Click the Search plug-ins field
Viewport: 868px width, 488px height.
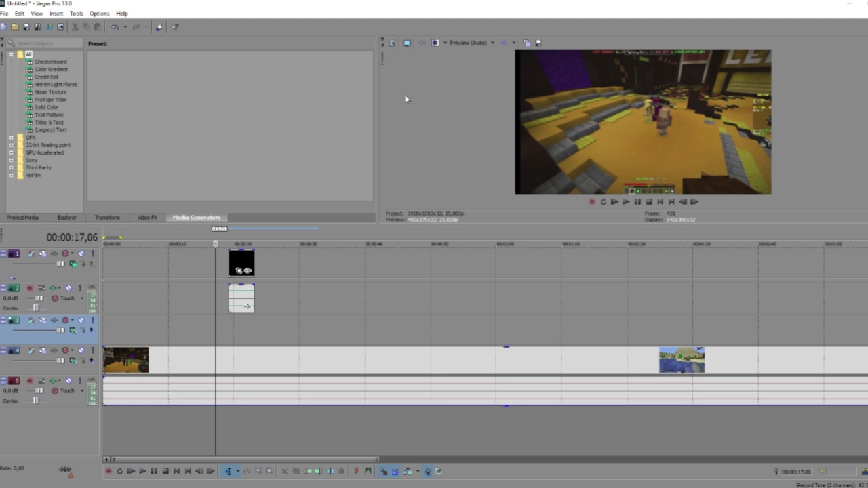click(44, 43)
